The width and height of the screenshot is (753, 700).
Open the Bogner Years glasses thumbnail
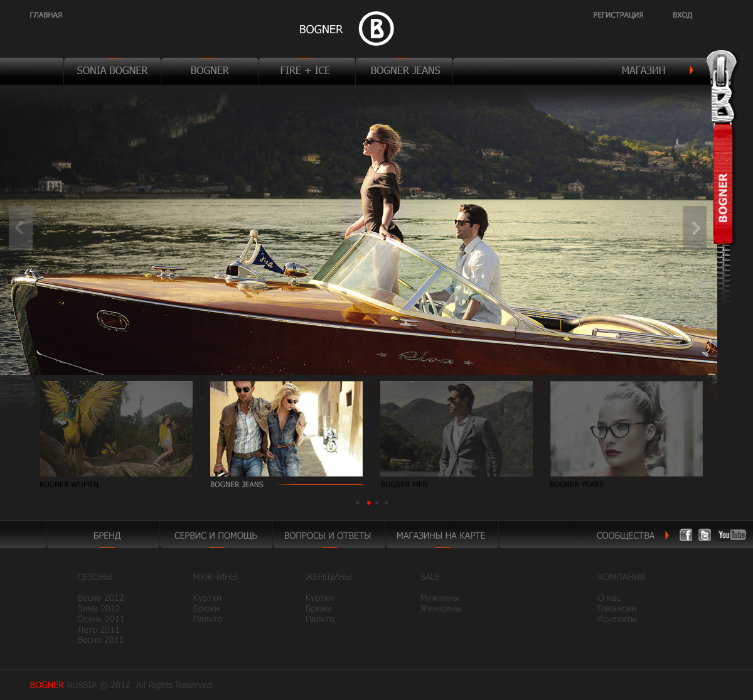(x=626, y=429)
